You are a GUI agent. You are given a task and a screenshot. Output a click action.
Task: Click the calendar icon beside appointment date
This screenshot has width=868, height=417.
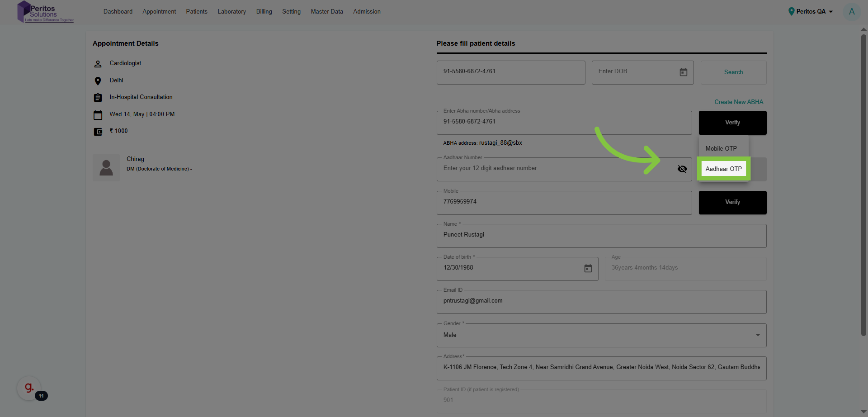tap(98, 115)
